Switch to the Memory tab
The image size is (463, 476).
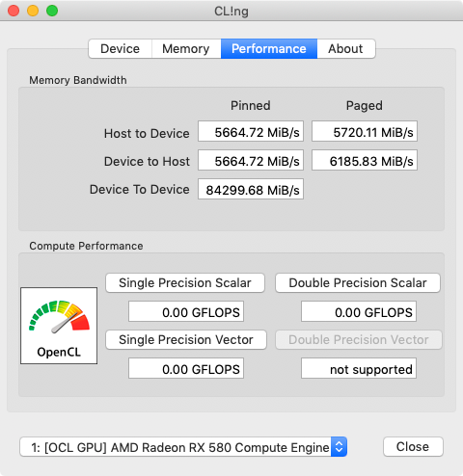click(186, 49)
